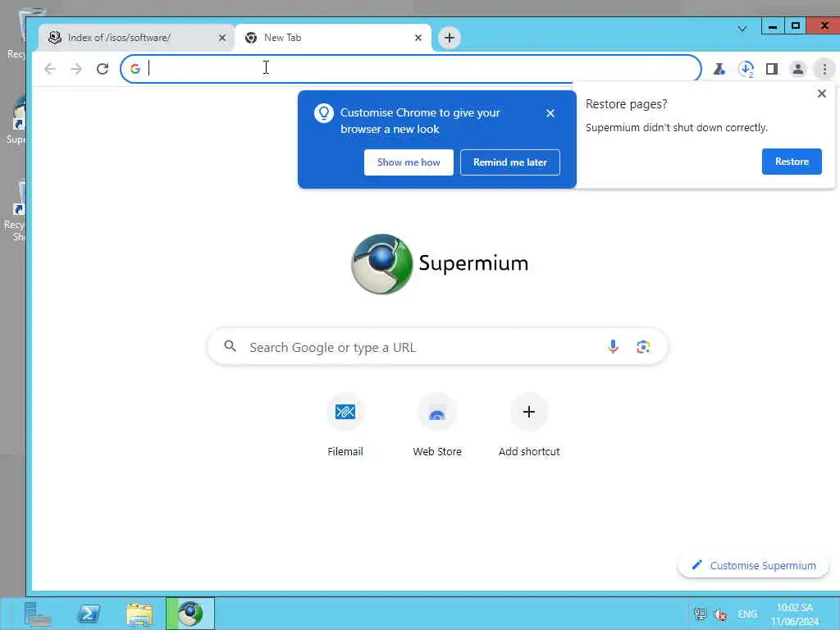Open the downloads icon in toolbar
This screenshot has width=840, height=630.
pyautogui.click(x=745, y=69)
